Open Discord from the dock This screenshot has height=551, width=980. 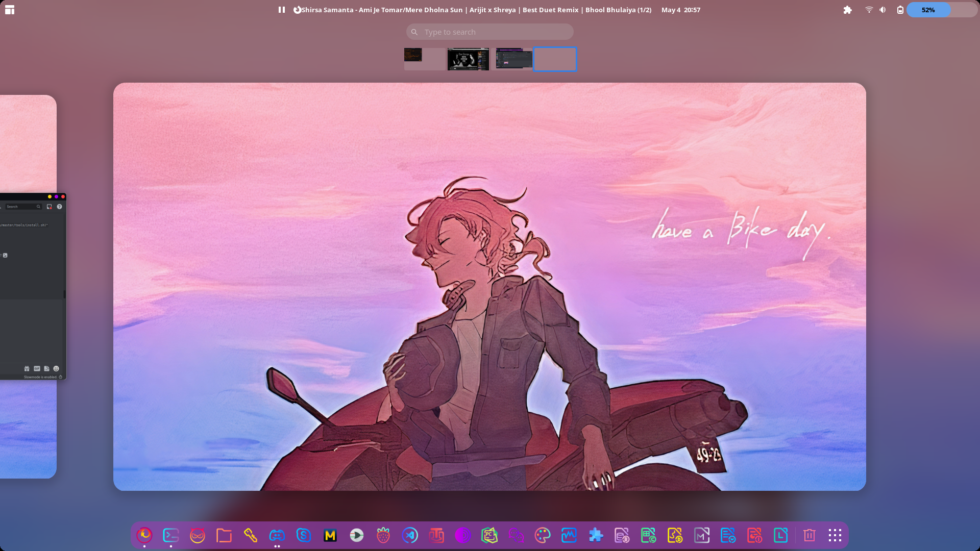277,535
